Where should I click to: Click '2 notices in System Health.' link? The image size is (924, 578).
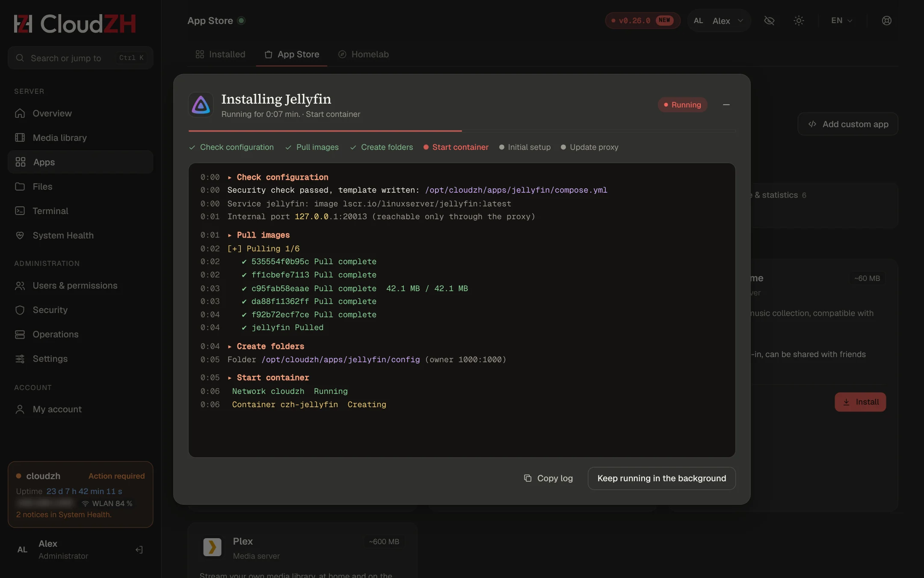coord(64,515)
